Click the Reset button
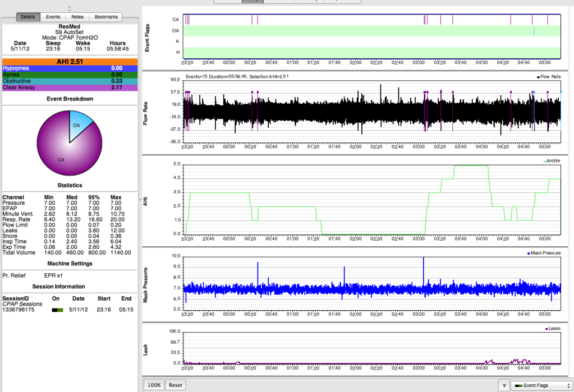Screen dimensions: 574x392 [176, 385]
